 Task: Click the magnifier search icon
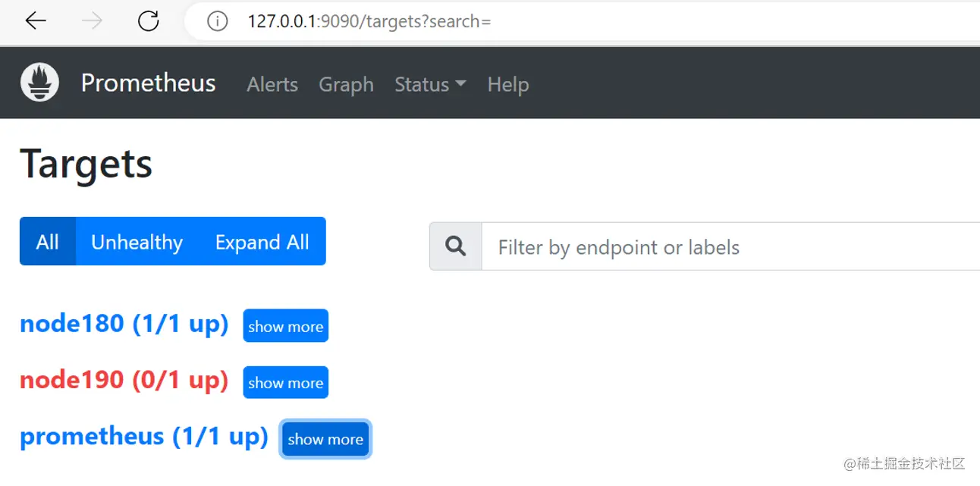(456, 246)
